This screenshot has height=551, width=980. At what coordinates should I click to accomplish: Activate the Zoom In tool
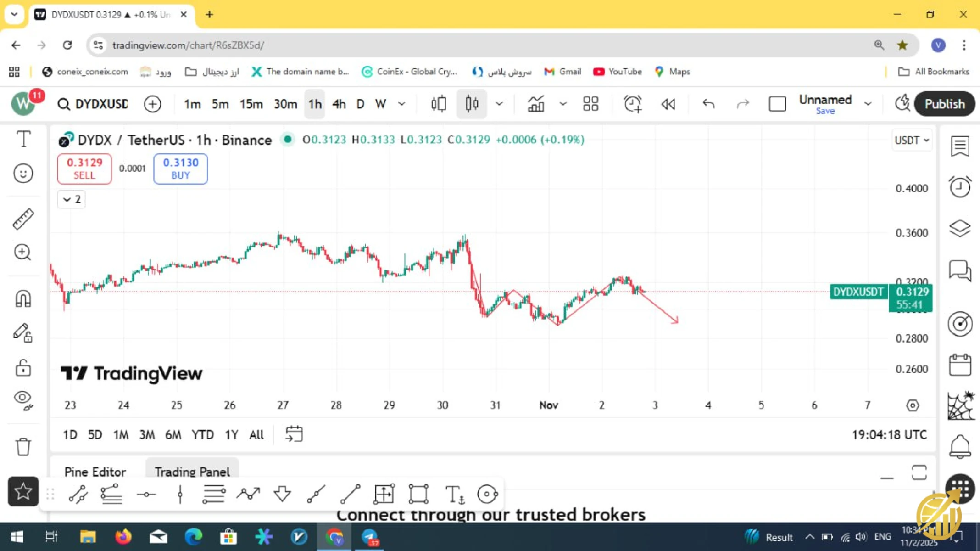coord(22,252)
